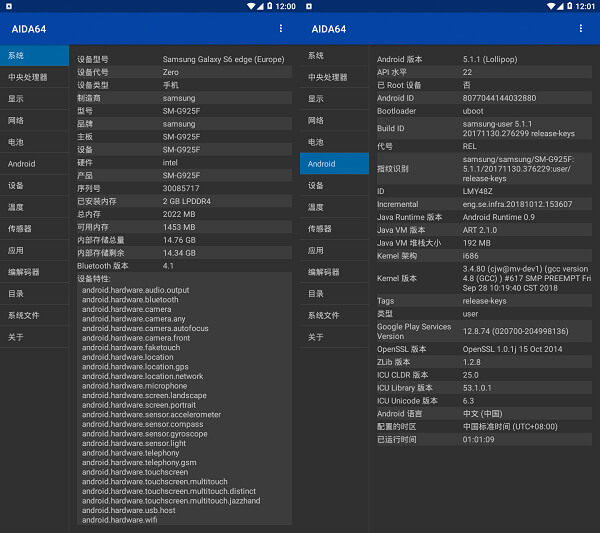This screenshot has width=600, height=533.
Task: Open 电池 section in left screen sidebar
Action: tap(34, 142)
